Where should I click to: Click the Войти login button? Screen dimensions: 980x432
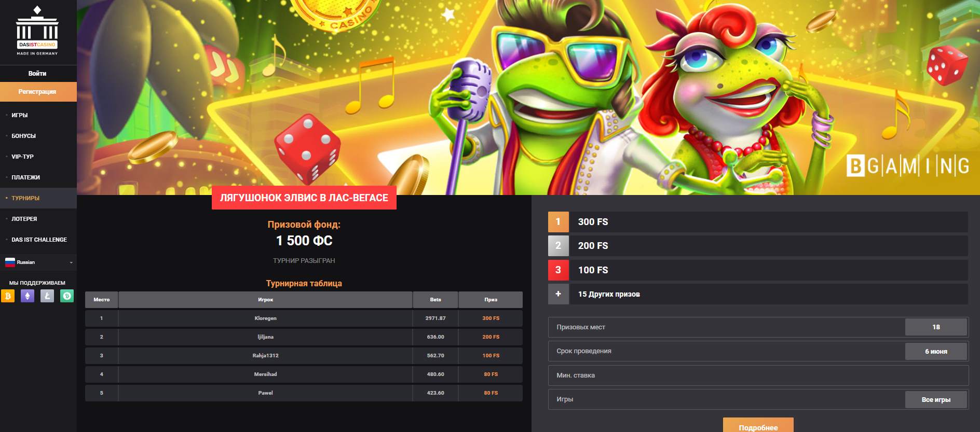pyautogui.click(x=37, y=74)
